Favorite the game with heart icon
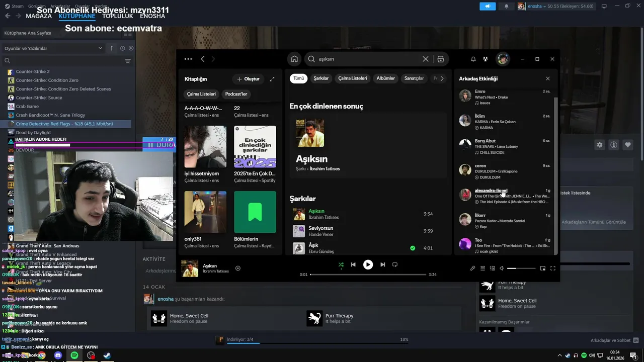Viewport: 644px width, 362px height. point(628,145)
